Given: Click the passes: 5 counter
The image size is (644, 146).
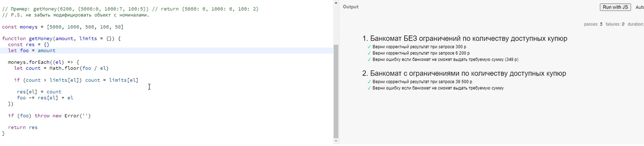Looking at the screenshot, I should 593,24.
